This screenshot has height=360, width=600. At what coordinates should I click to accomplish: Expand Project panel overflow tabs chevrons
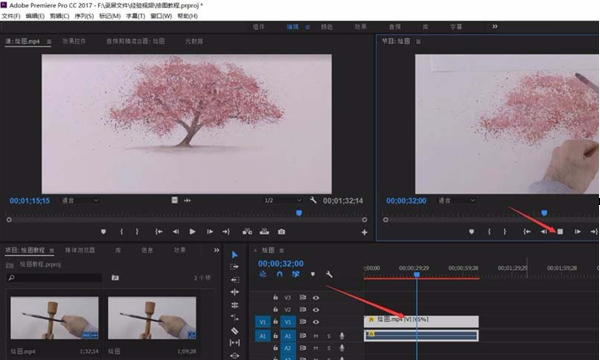(217, 250)
